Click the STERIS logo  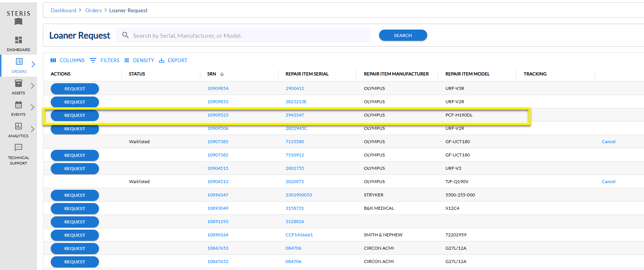click(x=19, y=17)
